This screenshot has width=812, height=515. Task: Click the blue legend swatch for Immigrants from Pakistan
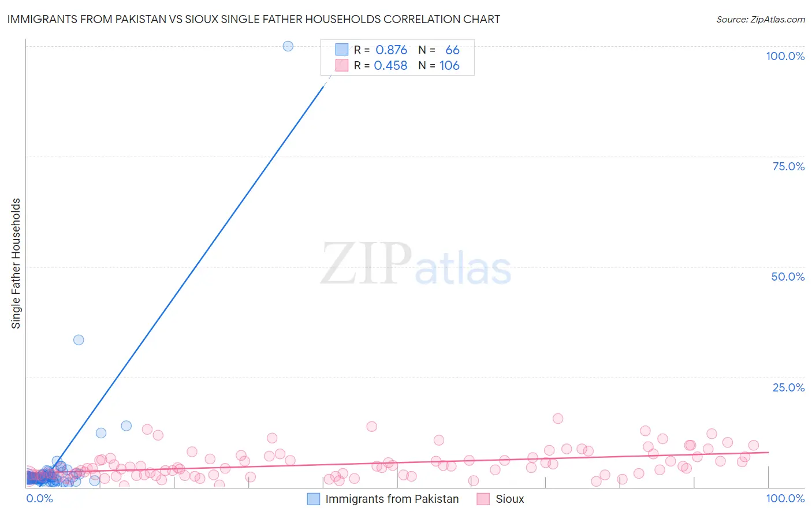tap(313, 499)
